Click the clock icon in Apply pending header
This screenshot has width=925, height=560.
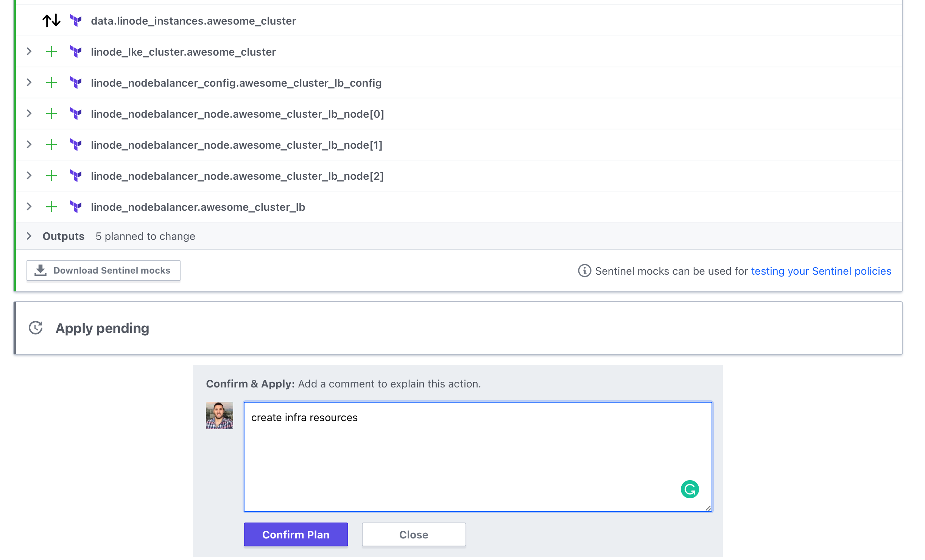36,328
